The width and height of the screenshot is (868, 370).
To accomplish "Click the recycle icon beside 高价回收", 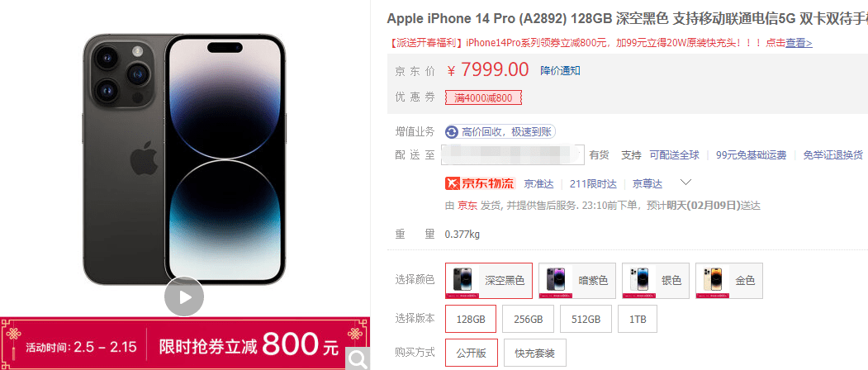I will pos(452,132).
